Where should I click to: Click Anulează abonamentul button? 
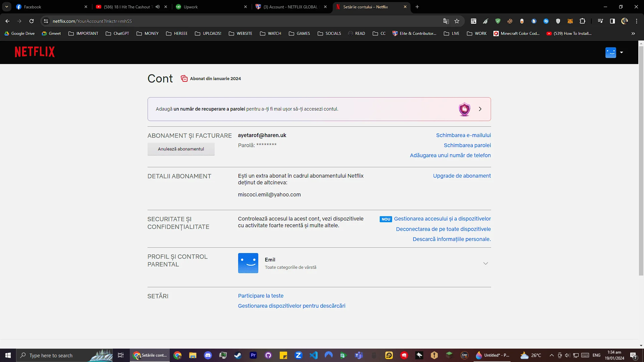coord(181,149)
